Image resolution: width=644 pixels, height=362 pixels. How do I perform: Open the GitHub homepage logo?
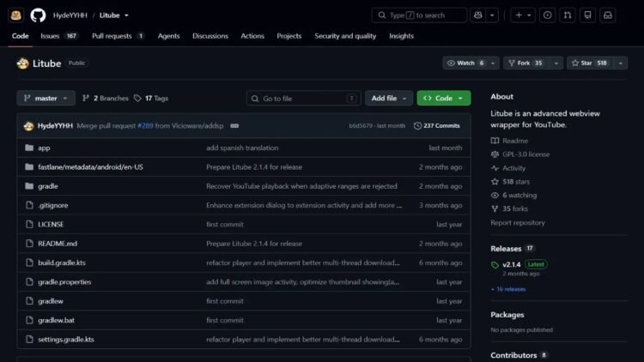coord(38,15)
